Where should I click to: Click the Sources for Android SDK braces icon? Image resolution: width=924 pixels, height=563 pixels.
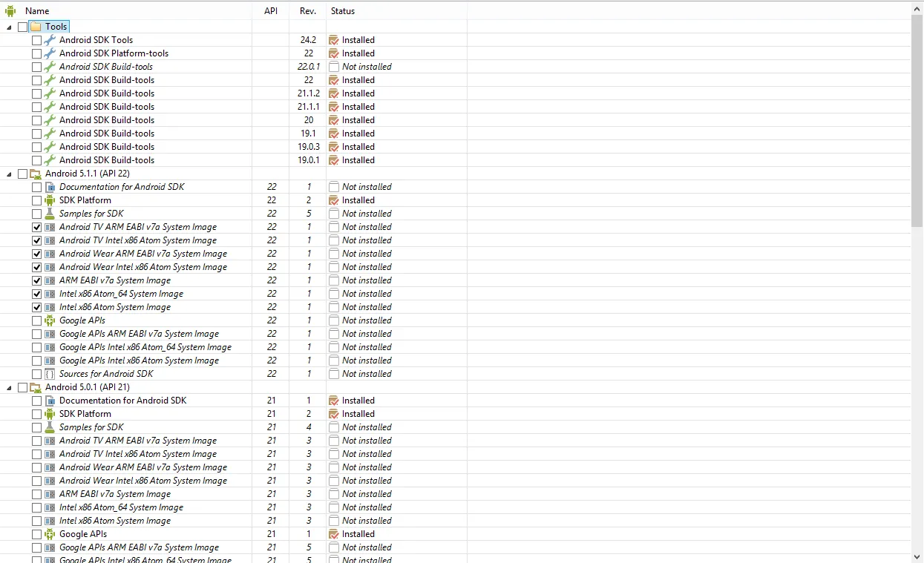coord(50,374)
